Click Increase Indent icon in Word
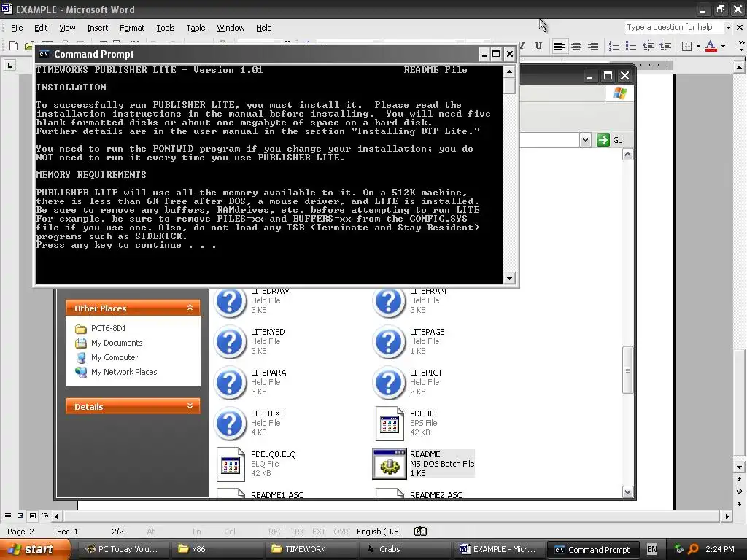 665,46
